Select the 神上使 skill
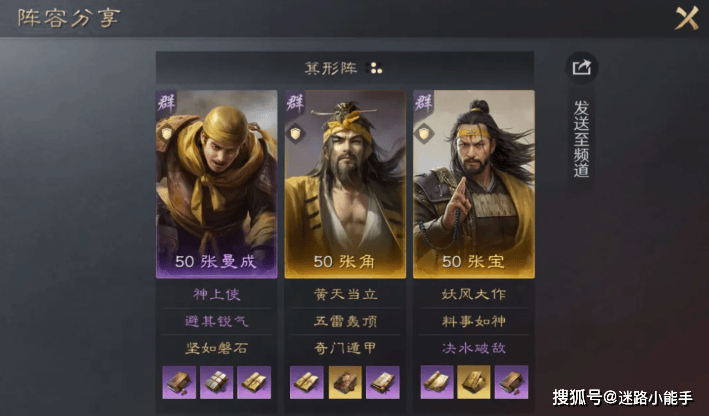 [x=217, y=294]
